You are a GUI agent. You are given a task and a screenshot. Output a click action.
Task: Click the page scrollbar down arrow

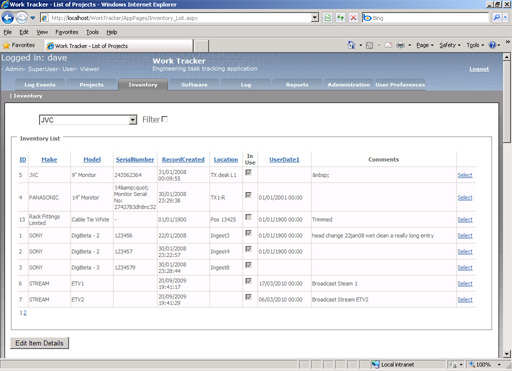coord(506,354)
